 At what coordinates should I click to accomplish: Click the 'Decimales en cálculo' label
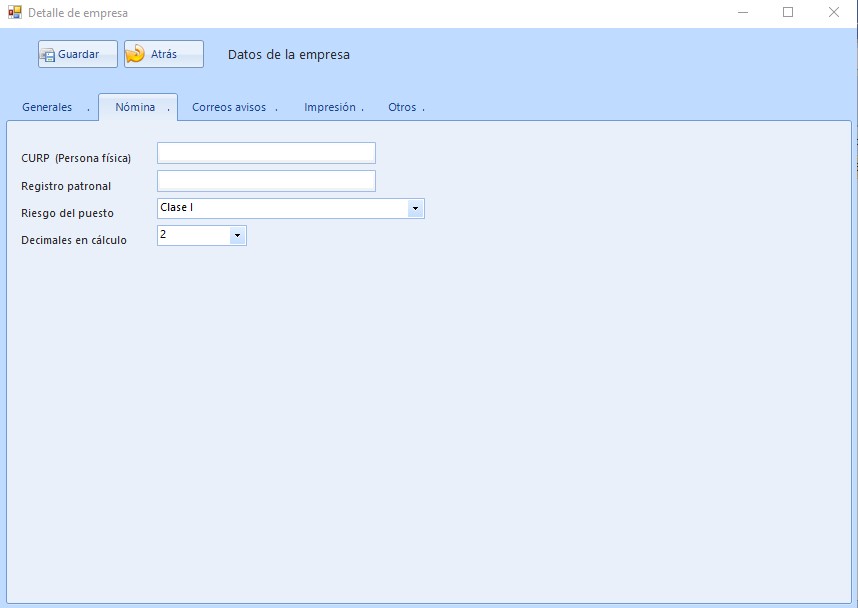click(74, 240)
